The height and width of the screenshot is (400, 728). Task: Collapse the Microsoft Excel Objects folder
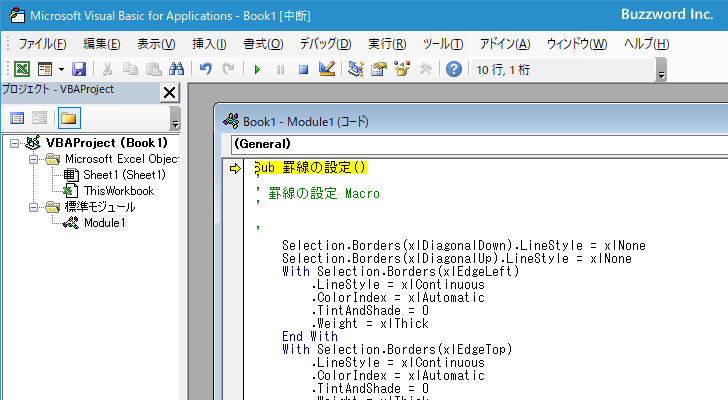pyautogui.click(x=33, y=160)
